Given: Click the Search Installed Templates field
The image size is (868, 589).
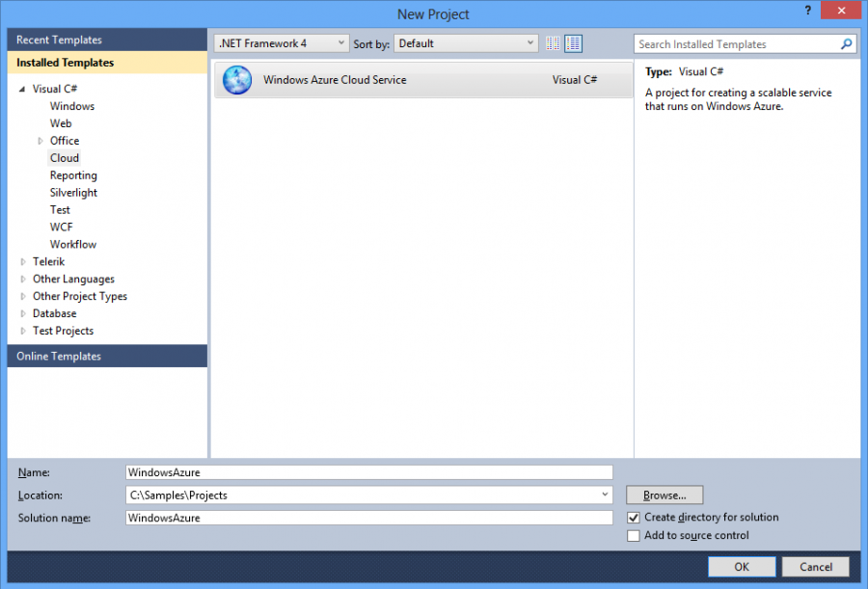Looking at the screenshot, I should click(x=736, y=43).
